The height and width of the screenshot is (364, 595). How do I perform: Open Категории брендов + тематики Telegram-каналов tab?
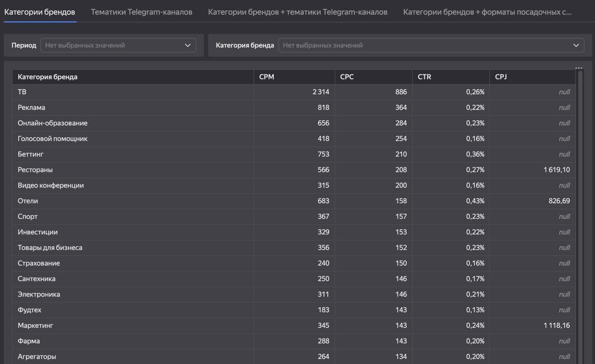click(x=297, y=12)
